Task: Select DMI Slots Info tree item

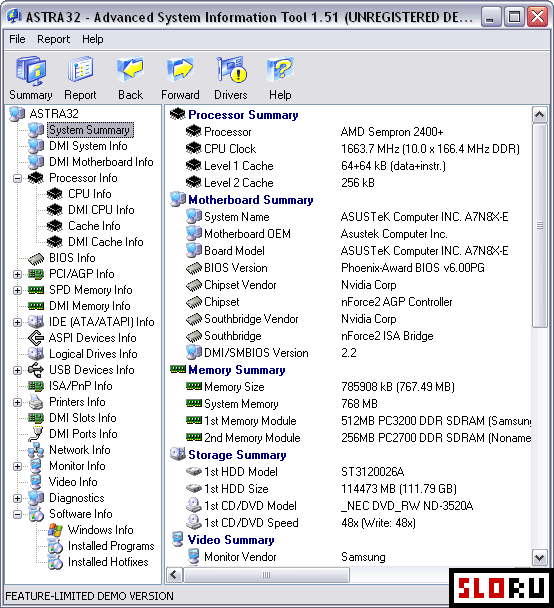Action: [x=83, y=418]
